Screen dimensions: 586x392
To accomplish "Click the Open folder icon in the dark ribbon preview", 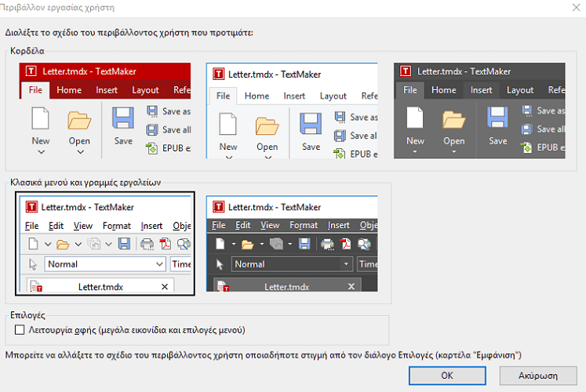I will pos(453,120).
